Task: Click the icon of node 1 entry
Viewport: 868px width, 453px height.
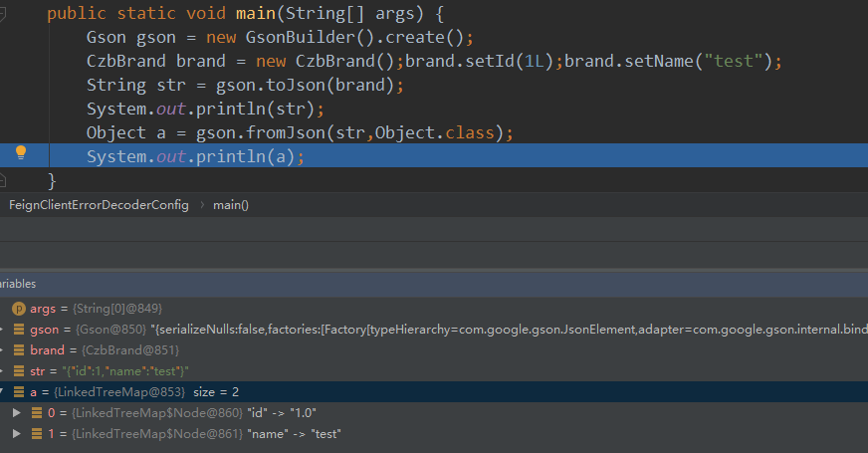Action: (x=37, y=434)
